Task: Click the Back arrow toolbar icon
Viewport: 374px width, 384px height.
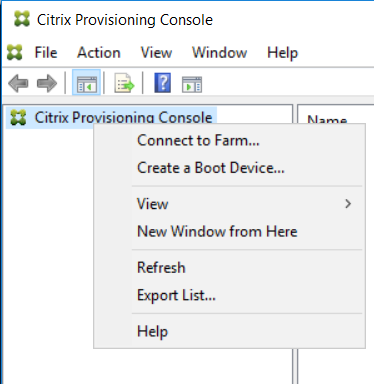Action: coord(18,83)
